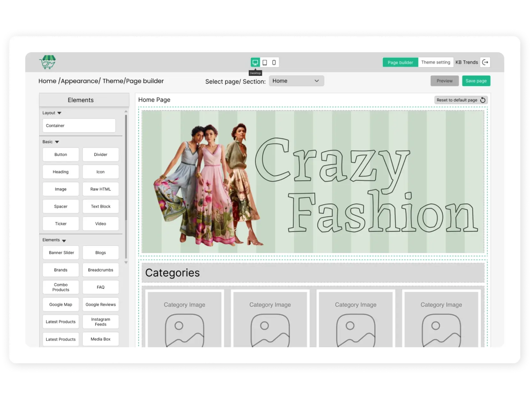The height and width of the screenshot is (402, 532).
Task: Select the Media Box element
Action: tap(101, 339)
